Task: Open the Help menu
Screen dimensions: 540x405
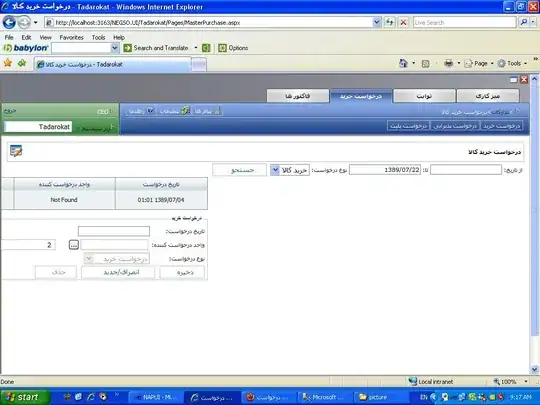Action: click(119, 37)
